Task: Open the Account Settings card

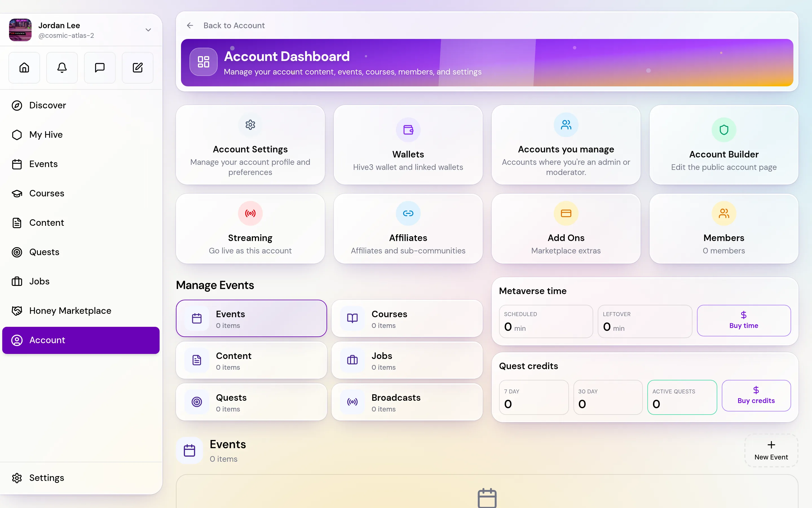Action: click(x=250, y=145)
